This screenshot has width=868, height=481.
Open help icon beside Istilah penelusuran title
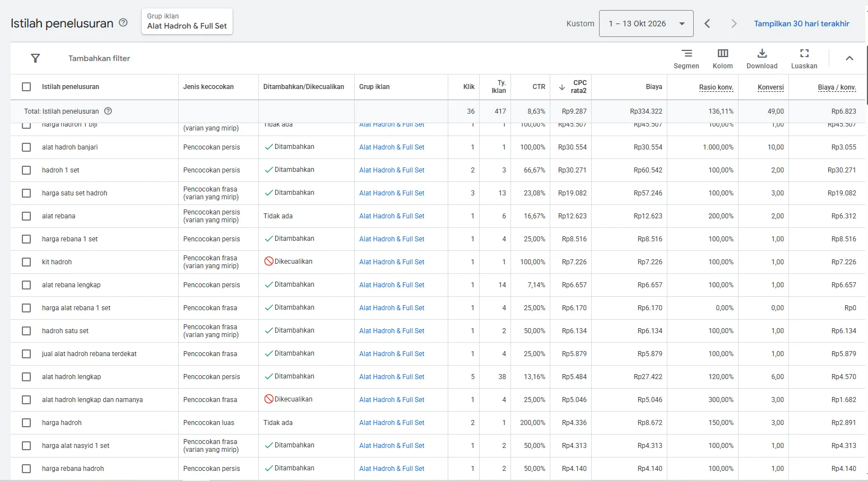(x=123, y=23)
